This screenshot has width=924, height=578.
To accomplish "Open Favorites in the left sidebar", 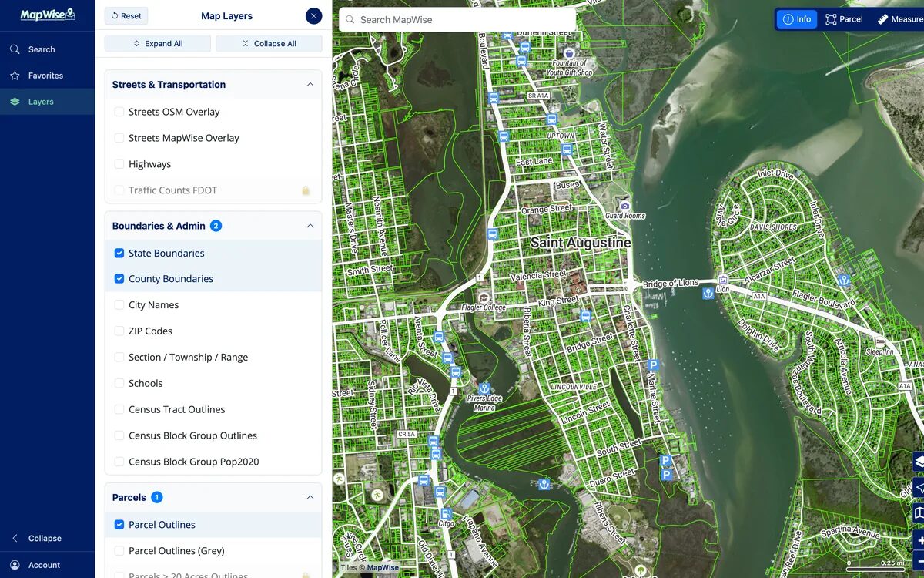I will [47, 76].
